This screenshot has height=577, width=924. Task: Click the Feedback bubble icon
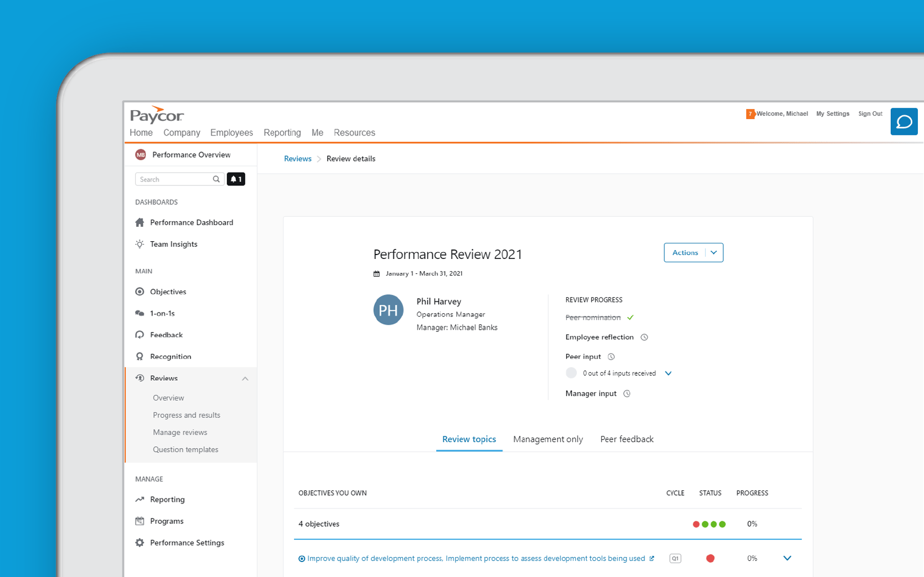140,335
